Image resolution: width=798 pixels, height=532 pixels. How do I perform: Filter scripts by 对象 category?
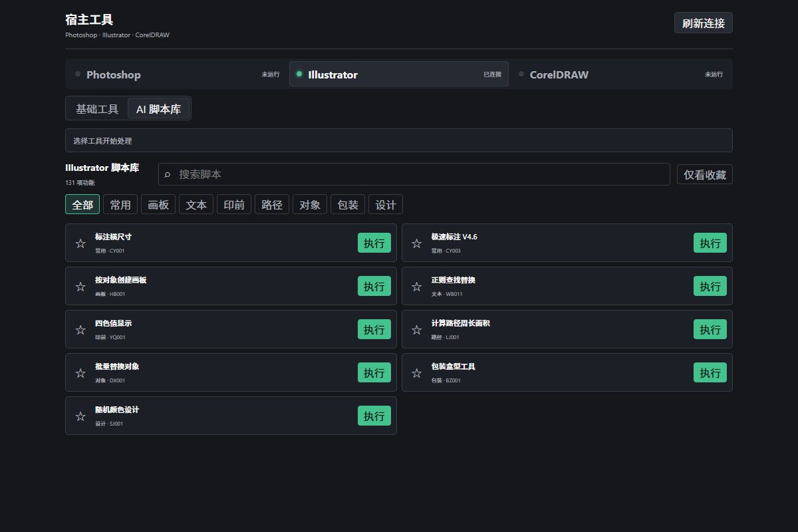tap(310, 204)
